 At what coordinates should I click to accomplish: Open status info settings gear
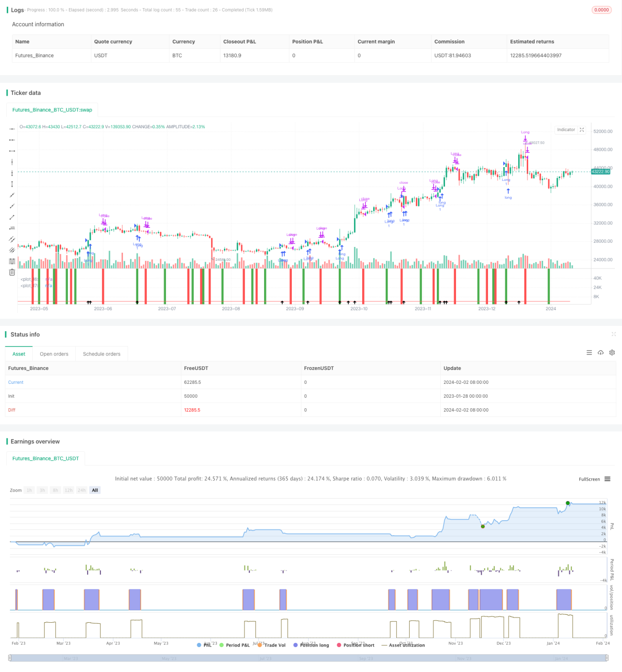[x=612, y=353]
